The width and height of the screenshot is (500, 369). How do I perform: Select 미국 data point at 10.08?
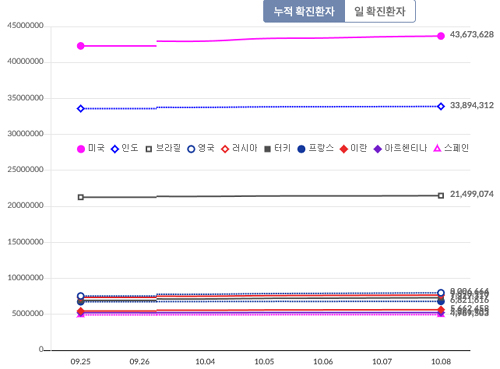(x=441, y=36)
